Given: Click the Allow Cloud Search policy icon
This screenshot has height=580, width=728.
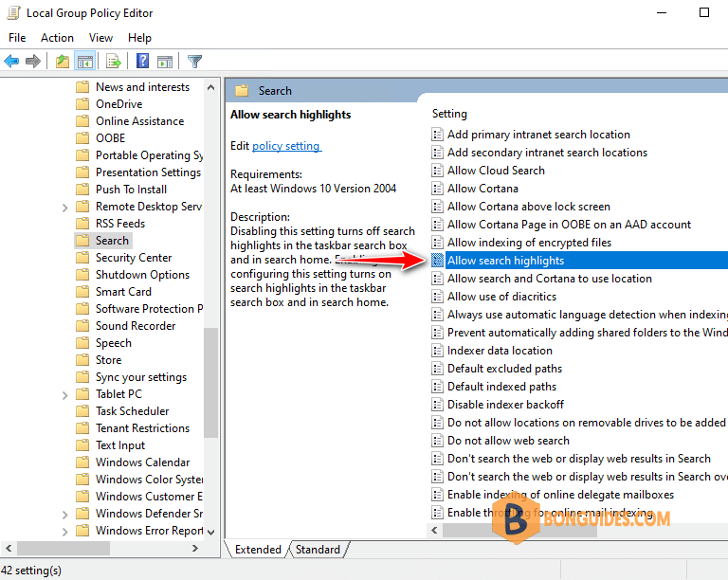Looking at the screenshot, I should (437, 171).
